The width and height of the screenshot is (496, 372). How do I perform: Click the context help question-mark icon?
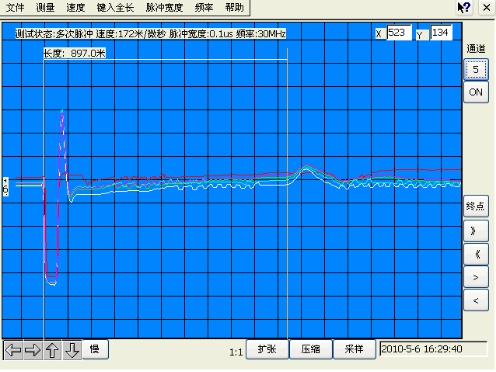point(464,7)
